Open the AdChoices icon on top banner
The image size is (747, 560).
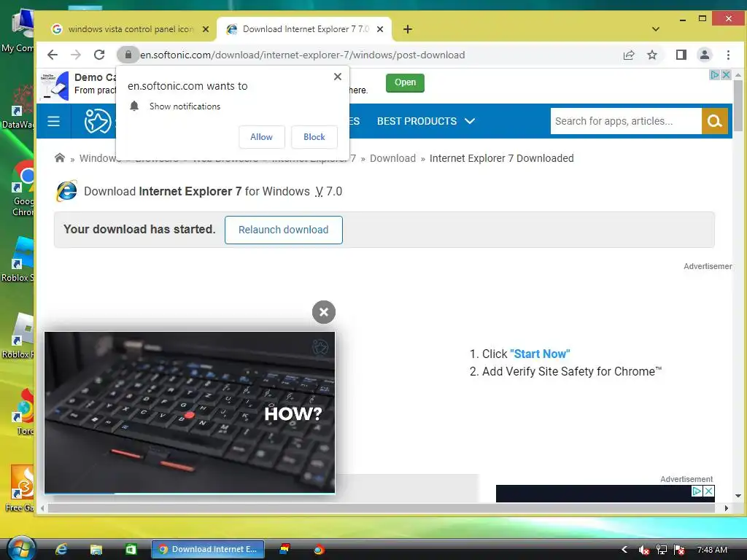point(715,75)
